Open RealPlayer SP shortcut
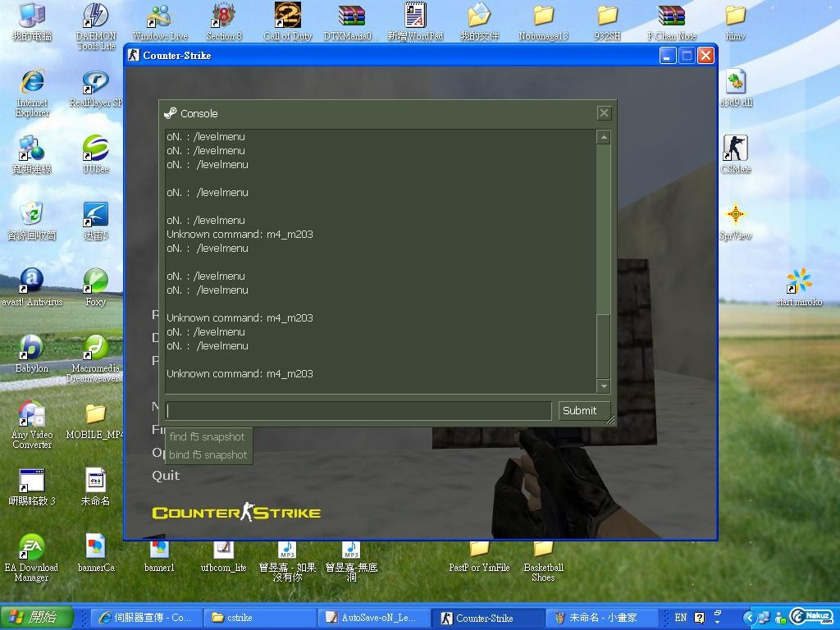The image size is (840, 630). 96,89
